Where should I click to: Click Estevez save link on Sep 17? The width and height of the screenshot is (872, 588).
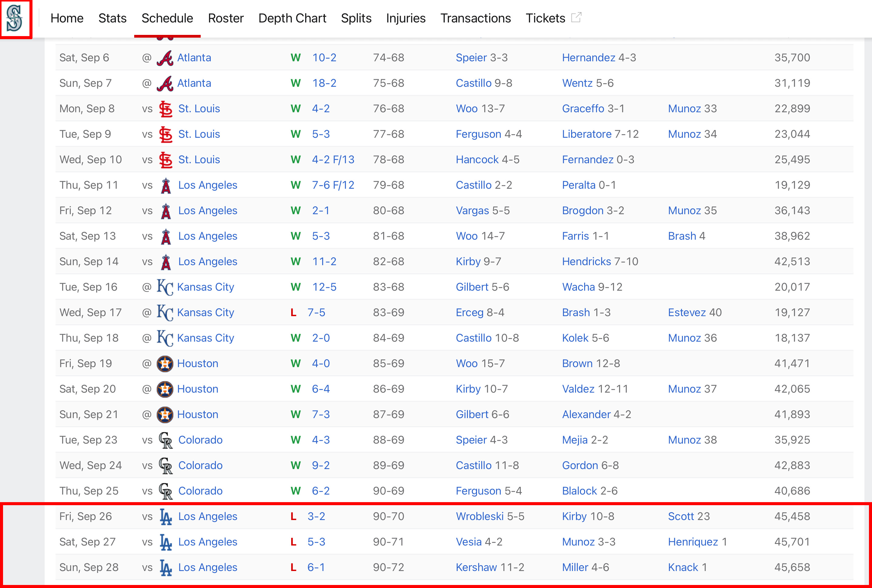click(687, 313)
